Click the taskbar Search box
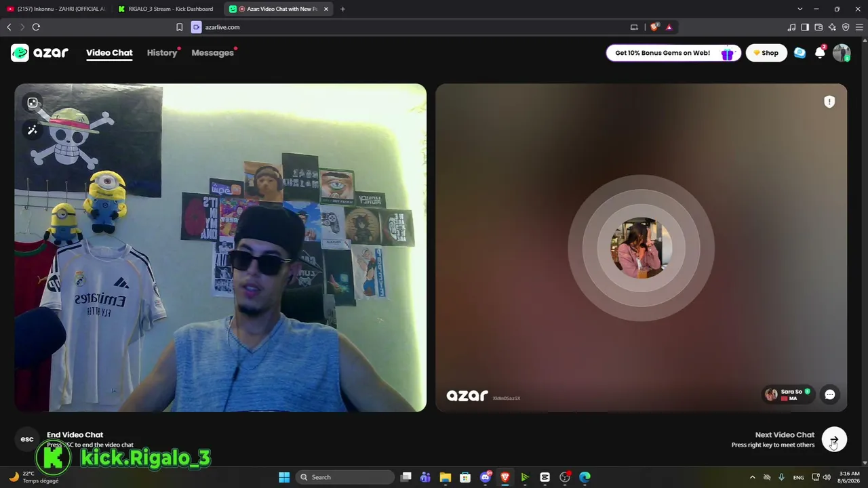Viewport: 868px width, 488px height. click(x=344, y=477)
